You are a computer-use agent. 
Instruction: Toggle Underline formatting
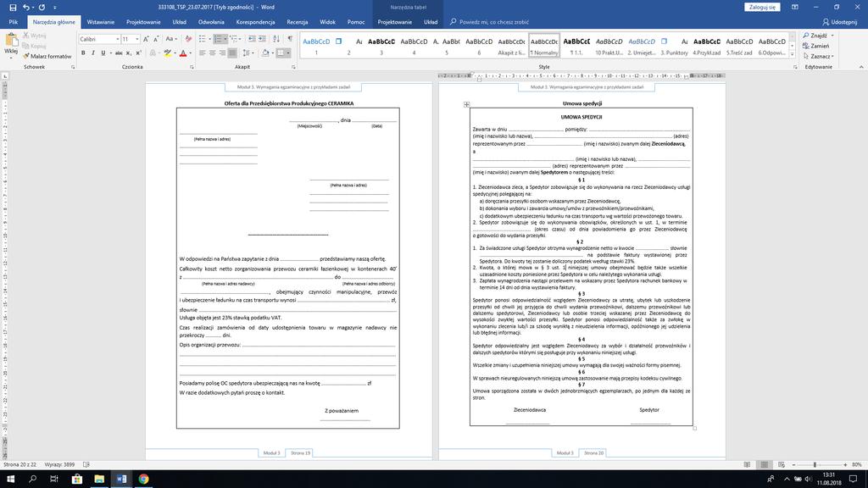[103, 53]
